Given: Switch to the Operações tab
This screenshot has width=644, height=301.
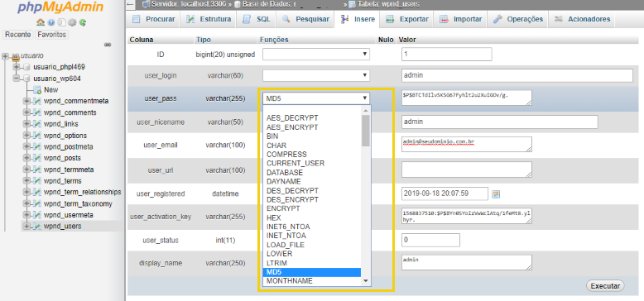Looking at the screenshot, I should pos(518,19).
